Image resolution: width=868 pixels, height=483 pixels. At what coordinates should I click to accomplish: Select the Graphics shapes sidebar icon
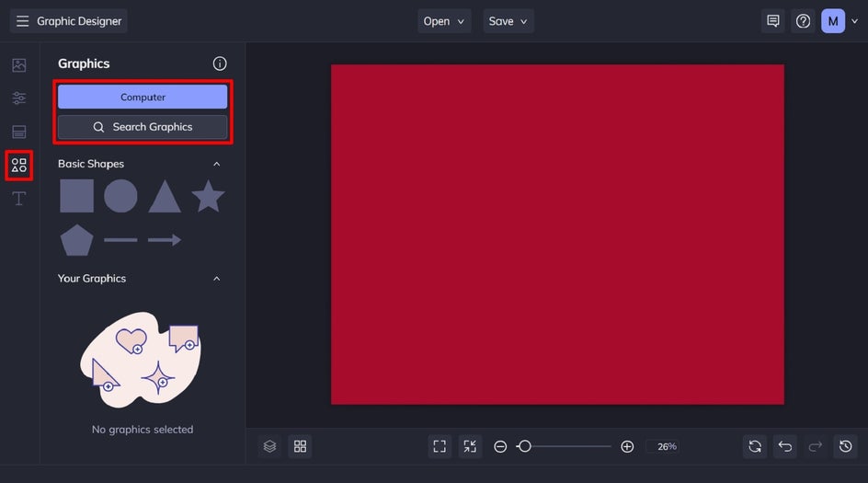[18, 165]
